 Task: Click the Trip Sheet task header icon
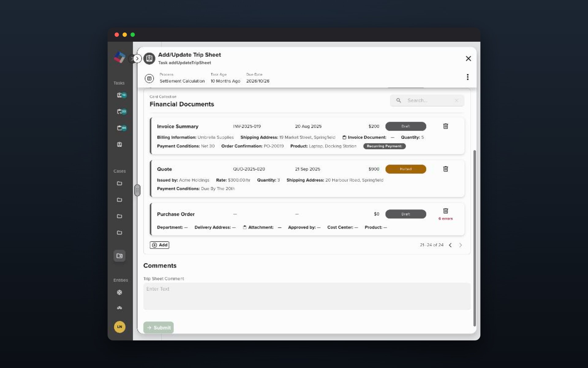pos(149,58)
